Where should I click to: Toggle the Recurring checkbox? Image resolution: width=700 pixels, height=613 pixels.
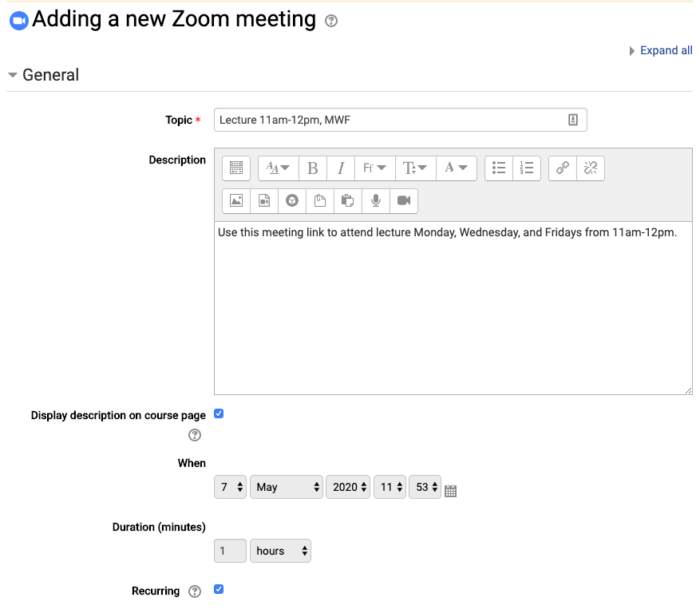[x=219, y=589]
